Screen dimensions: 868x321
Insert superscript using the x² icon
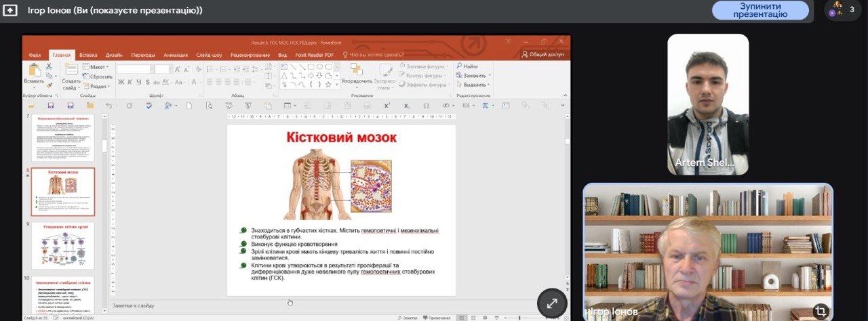click(387, 106)
